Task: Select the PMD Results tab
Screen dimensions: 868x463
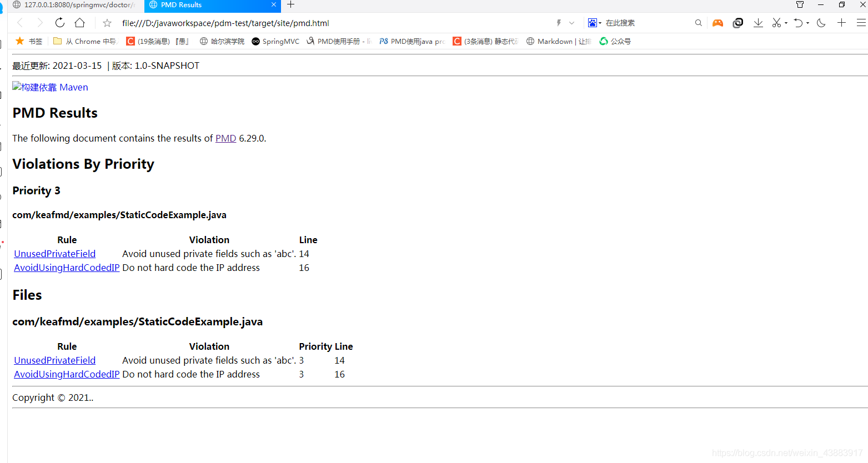Action: tap(213, 5)
